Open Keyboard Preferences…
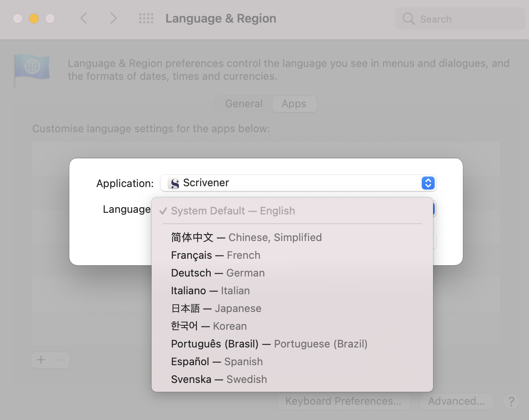 point(344,401)
